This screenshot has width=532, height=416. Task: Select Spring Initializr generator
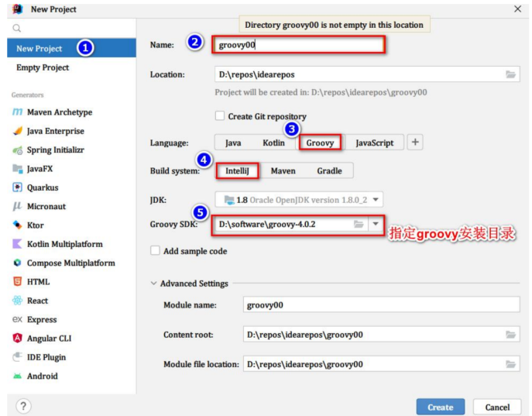click(x=48, y=150)
